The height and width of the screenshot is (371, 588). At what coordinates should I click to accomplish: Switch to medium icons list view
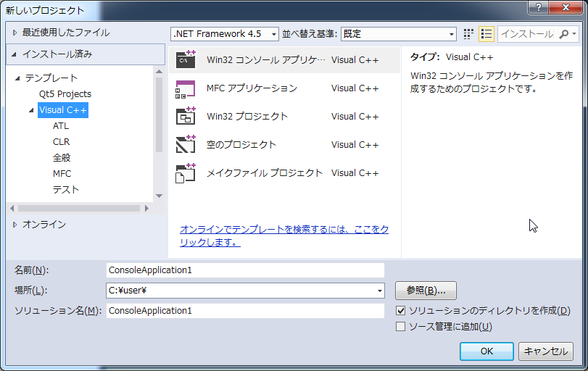486,34
